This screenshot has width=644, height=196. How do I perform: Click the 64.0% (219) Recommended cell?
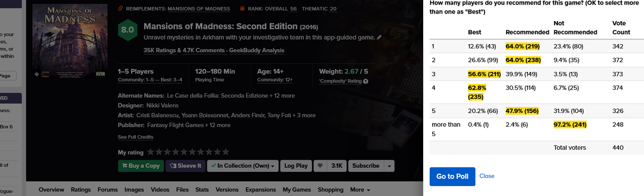522,46
